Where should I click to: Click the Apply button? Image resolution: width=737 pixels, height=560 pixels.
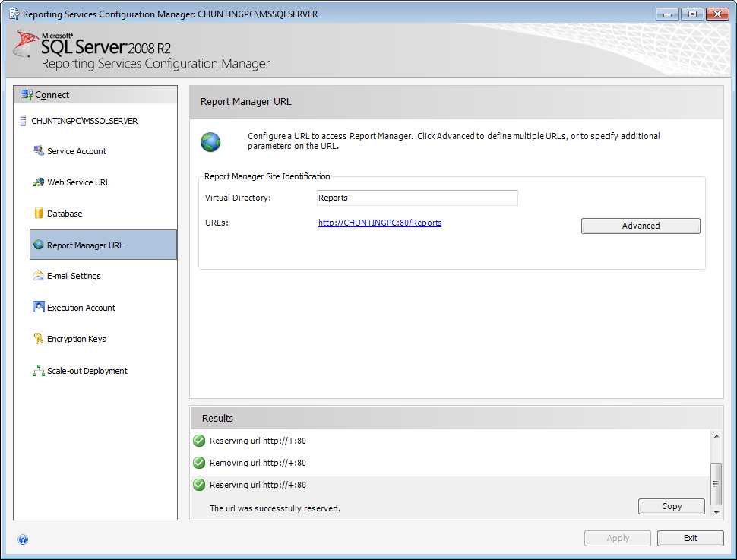[x=618, y=538]
